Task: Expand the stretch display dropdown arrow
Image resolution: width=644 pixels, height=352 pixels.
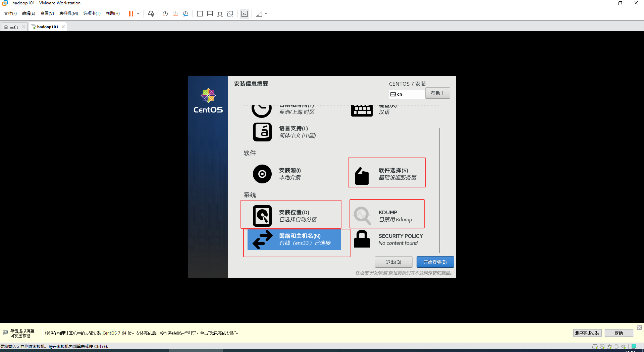Action: [x=266, y=14]
